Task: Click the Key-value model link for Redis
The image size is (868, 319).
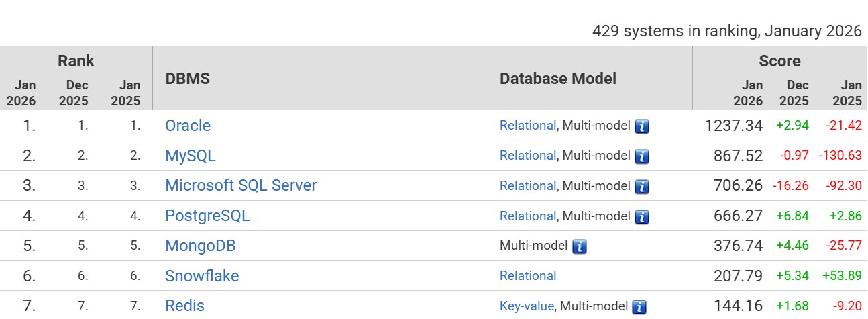Action: [527, 306]
